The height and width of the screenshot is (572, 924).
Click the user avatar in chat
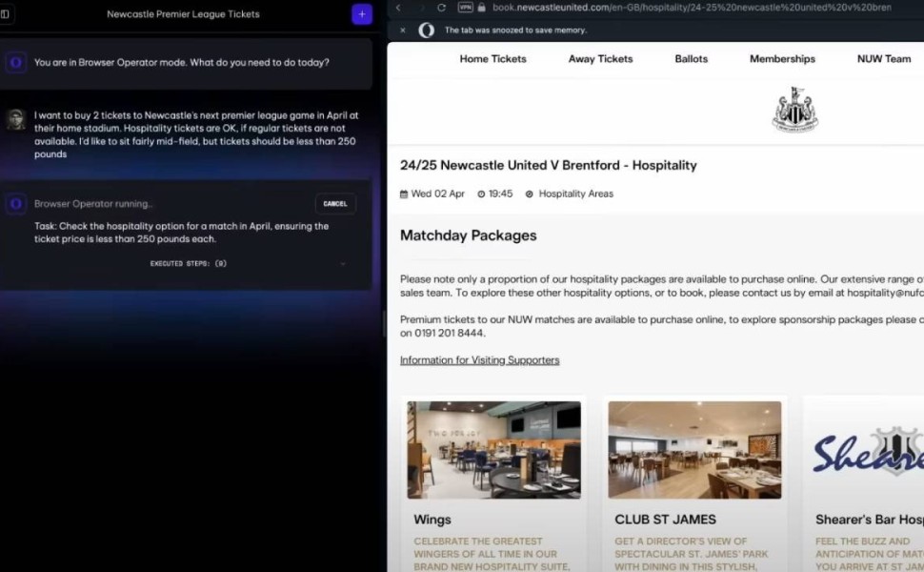tap(16, 119)
